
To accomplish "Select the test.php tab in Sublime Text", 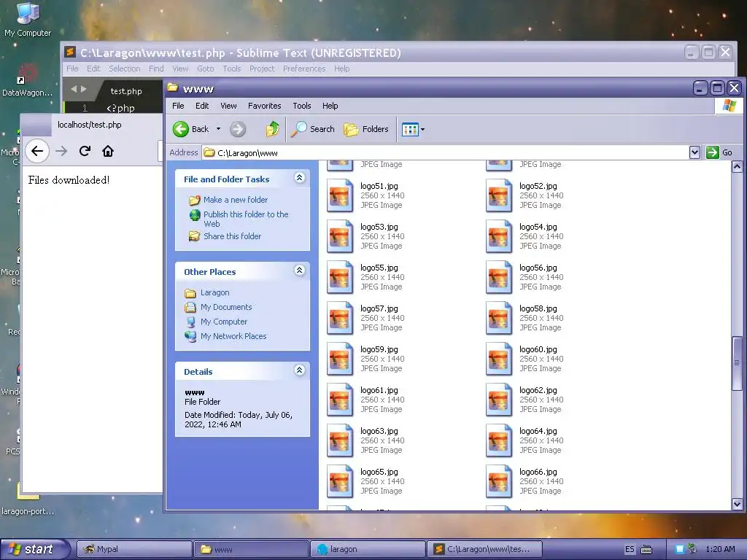I will [125, 91].
